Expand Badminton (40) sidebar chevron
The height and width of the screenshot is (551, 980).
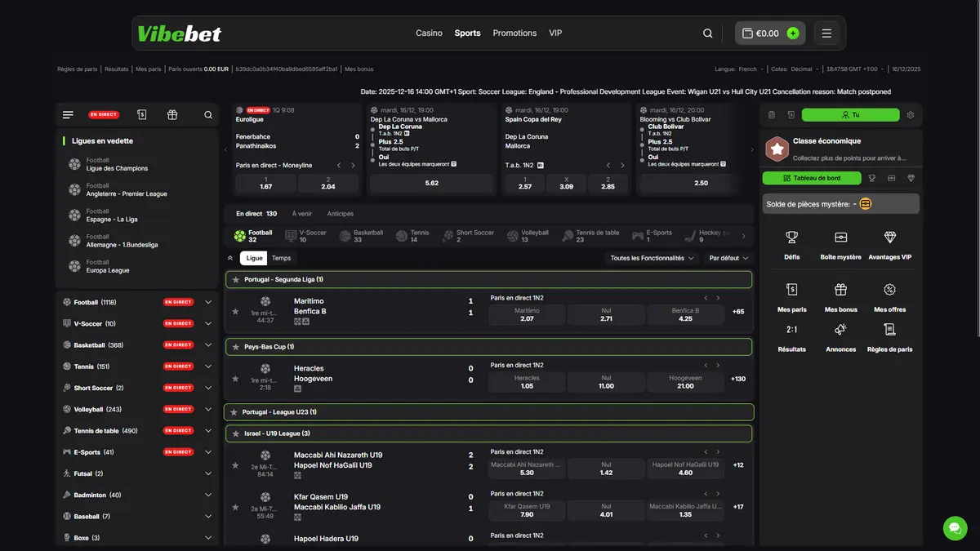pos(207,495)
